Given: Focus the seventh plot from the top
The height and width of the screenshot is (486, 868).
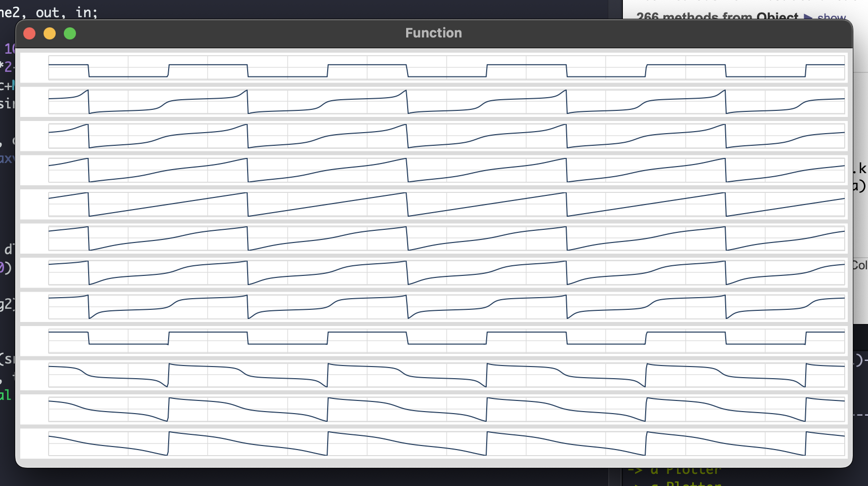Looking at the screenshot, I should pos(446,273).
